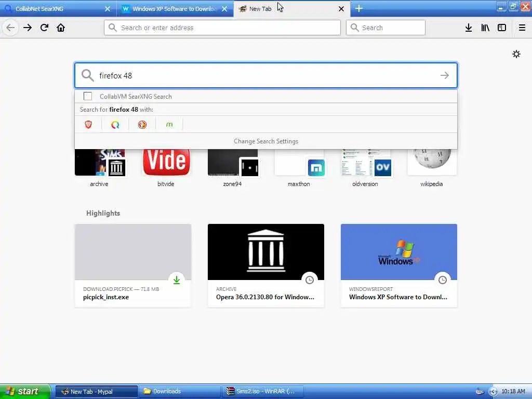Open a new tab with plus button
The width and height of the screenshot is (532, 399).
point(359,8)
